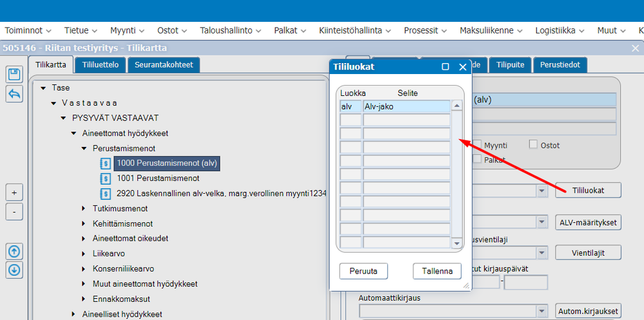Click the ALV-määritykset button
The height and width of the screenshot is (320, 644).
(x=588, y=222)
